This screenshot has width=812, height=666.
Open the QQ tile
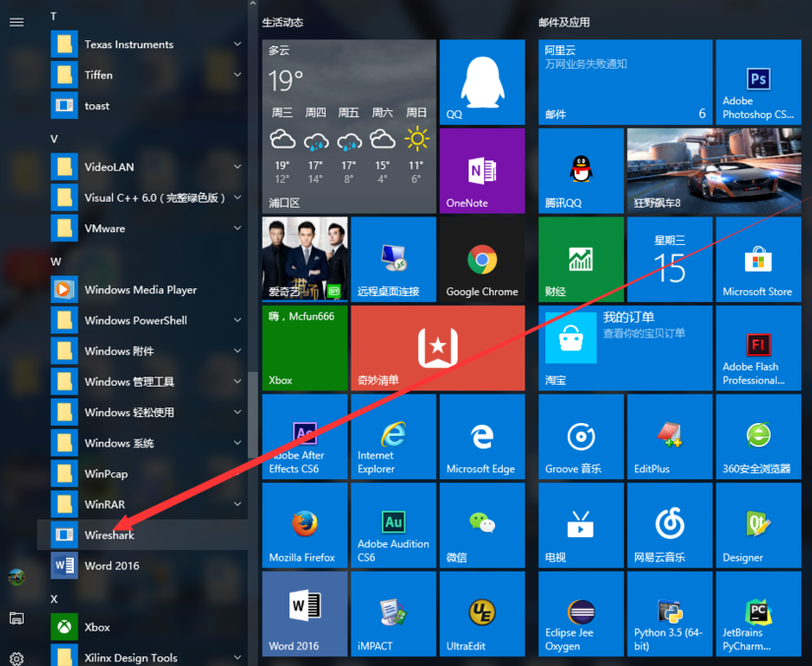[481, 83]
